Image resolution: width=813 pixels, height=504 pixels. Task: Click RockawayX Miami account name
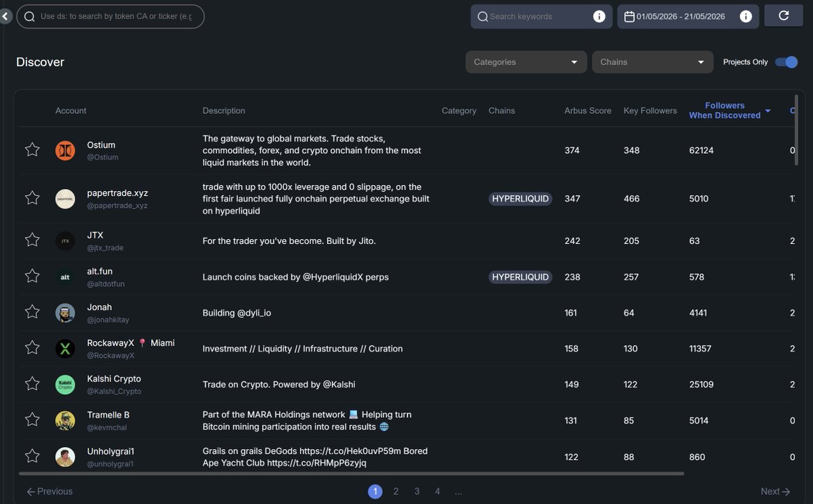pyautogui.click(x=131, y=343)
